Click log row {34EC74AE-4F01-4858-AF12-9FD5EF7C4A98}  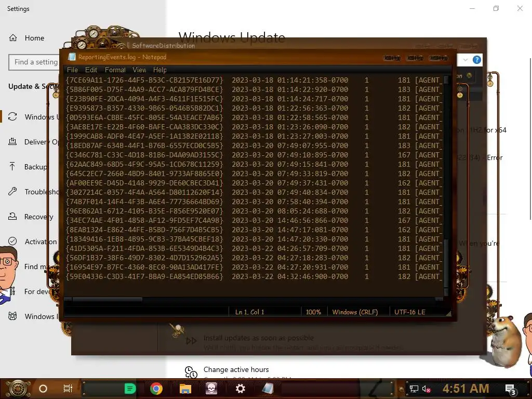[x=254, y=220]
